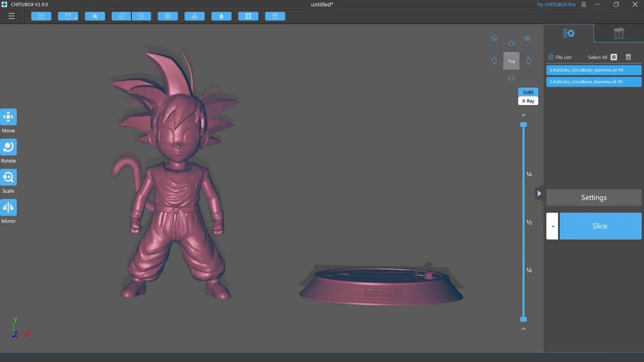The height and width of the screenshot is (362, 644).
Task: Click the hollow model bottle toolbar icon
Action: (x=221, y=16)
